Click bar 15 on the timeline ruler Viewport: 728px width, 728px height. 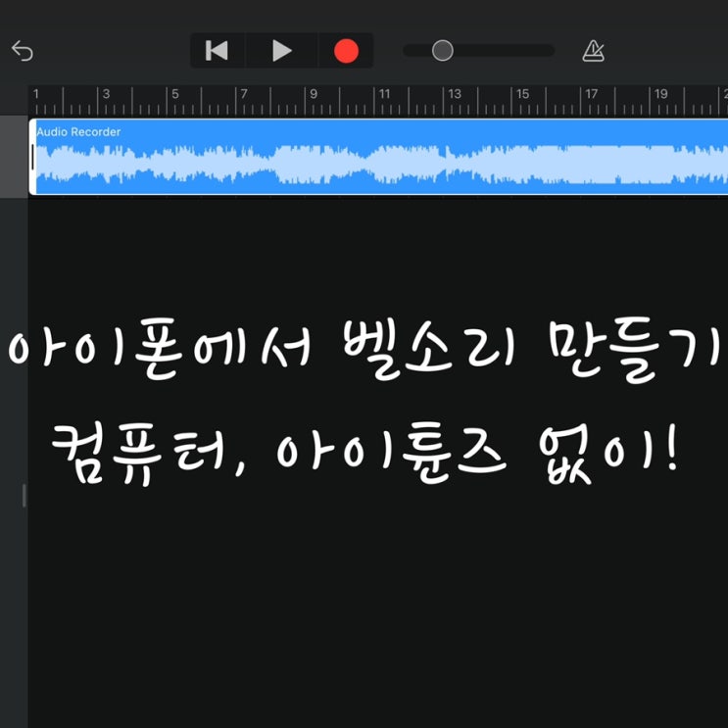[523, 94]
